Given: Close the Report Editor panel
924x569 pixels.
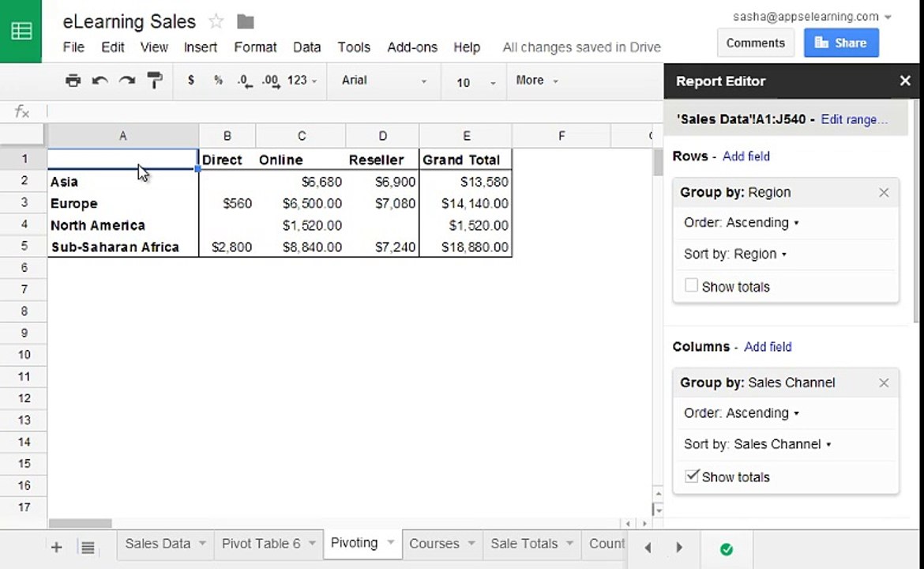Looking at the screenshot, I should click(x=905, y=81).
